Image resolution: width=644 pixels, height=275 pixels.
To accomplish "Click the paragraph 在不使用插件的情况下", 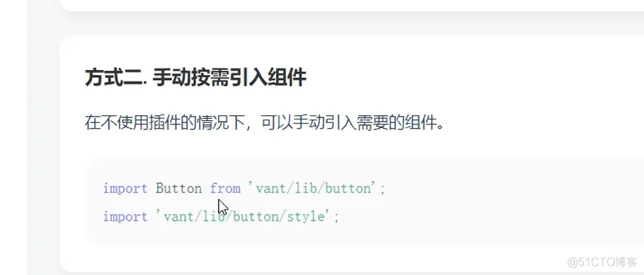I will [x=265, y=123].
